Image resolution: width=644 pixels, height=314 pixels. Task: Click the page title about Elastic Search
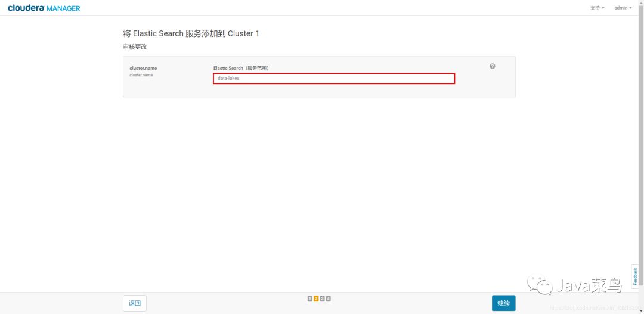click(x=191, y=33)
